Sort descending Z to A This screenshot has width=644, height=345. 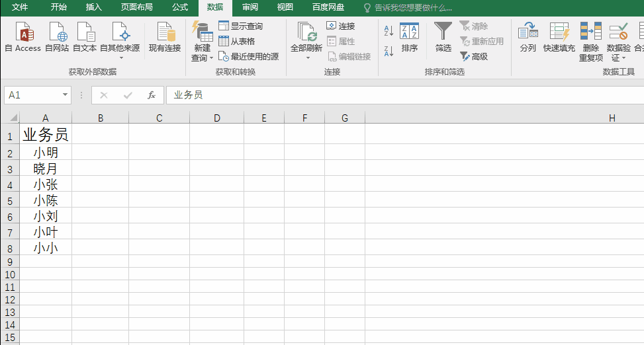[389, 52]
